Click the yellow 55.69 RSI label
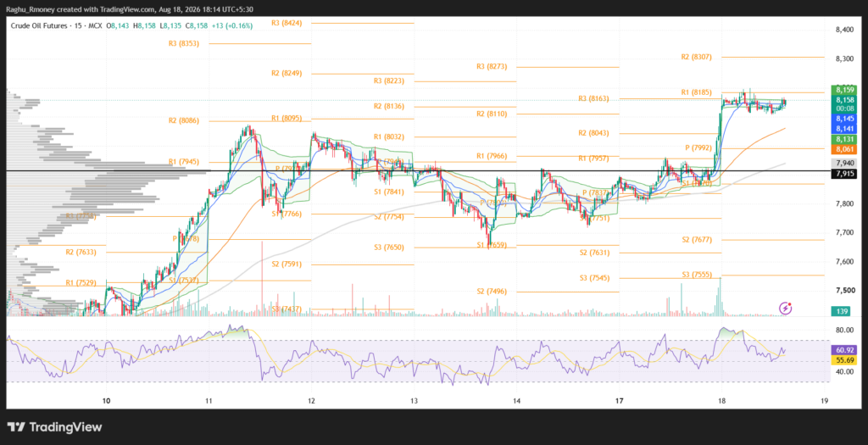 844,359
